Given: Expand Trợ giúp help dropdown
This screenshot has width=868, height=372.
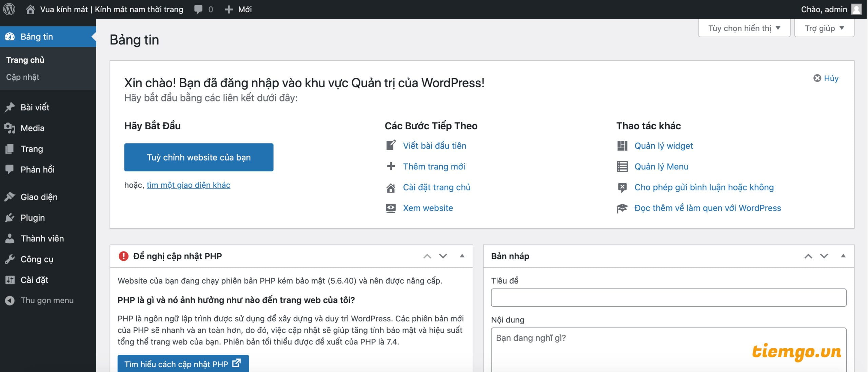Looking at the screenshot, I should 824,28.
